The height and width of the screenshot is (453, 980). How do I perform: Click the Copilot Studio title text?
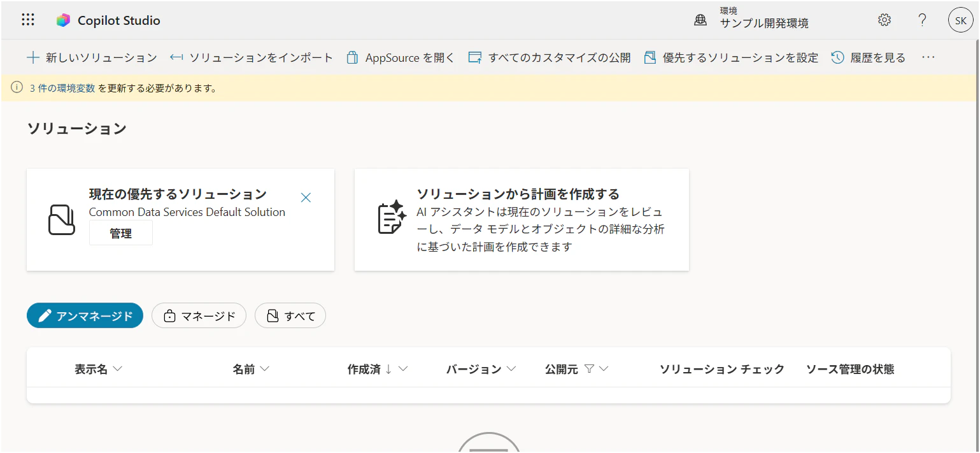click(119, 20)
